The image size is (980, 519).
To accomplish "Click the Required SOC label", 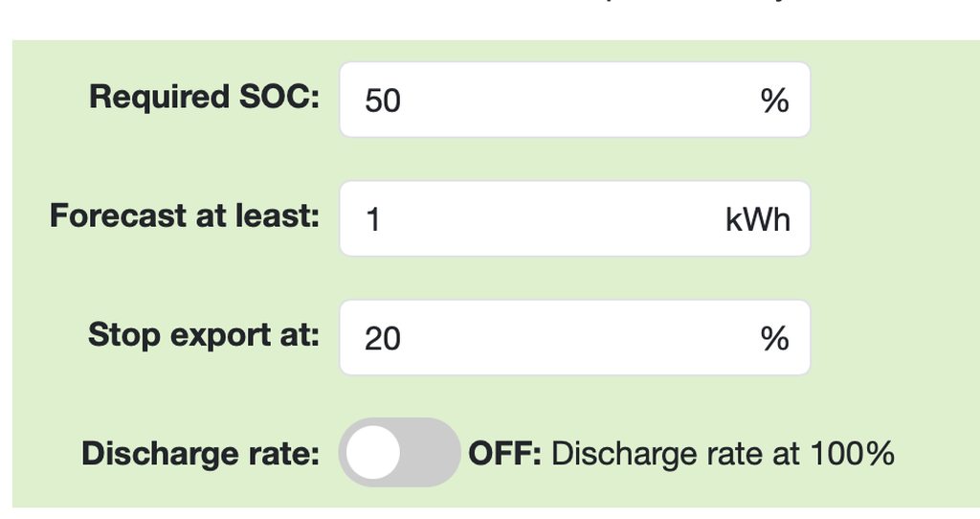I will click(x=204, y=97).
